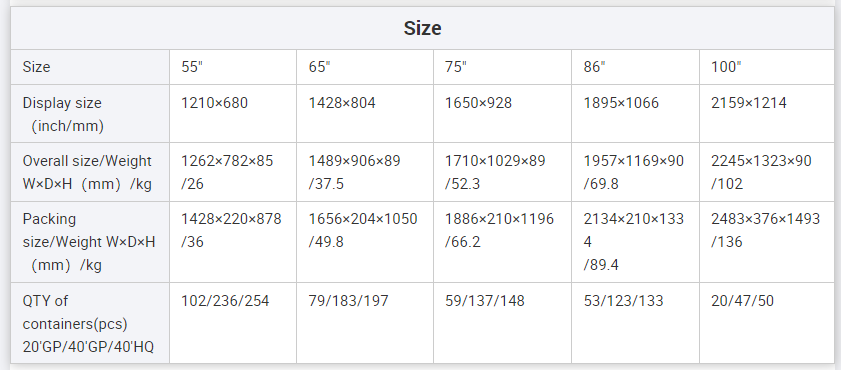This screenshot has width=841, height=370.
Task: Click the 2245×1323×90 /102 cell
Action: coord(767,172)
